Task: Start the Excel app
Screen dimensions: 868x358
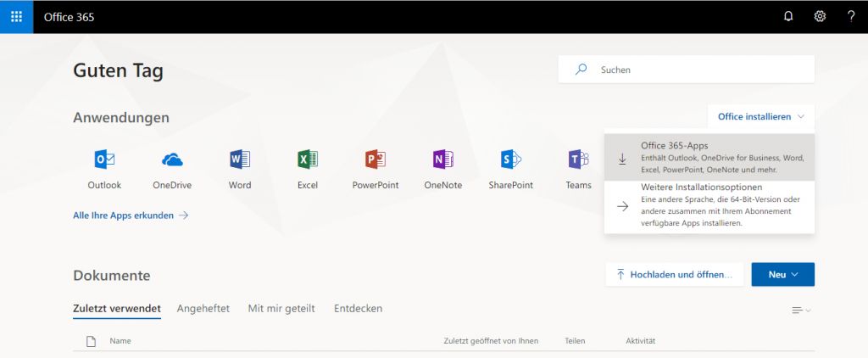Action: 308,159
